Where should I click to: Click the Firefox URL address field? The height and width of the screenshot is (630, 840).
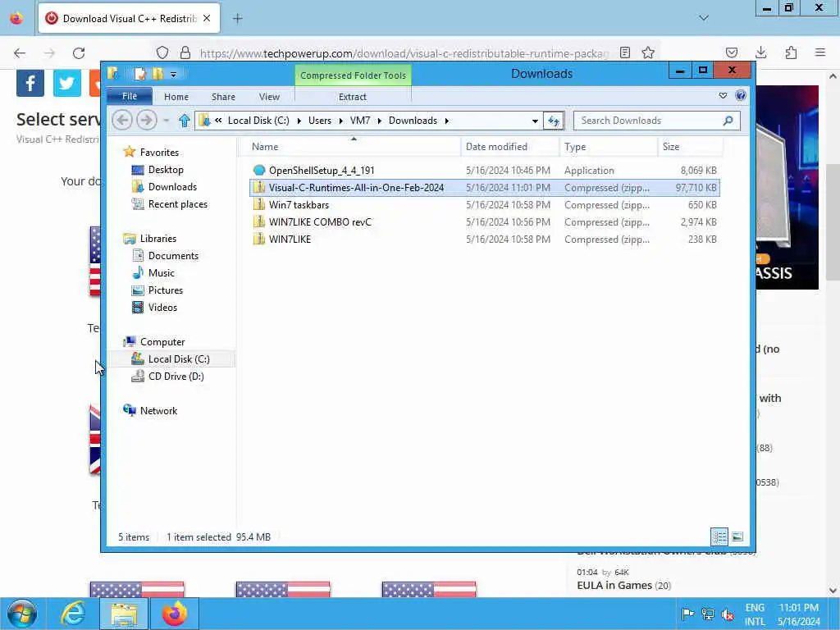pos(404,53)
